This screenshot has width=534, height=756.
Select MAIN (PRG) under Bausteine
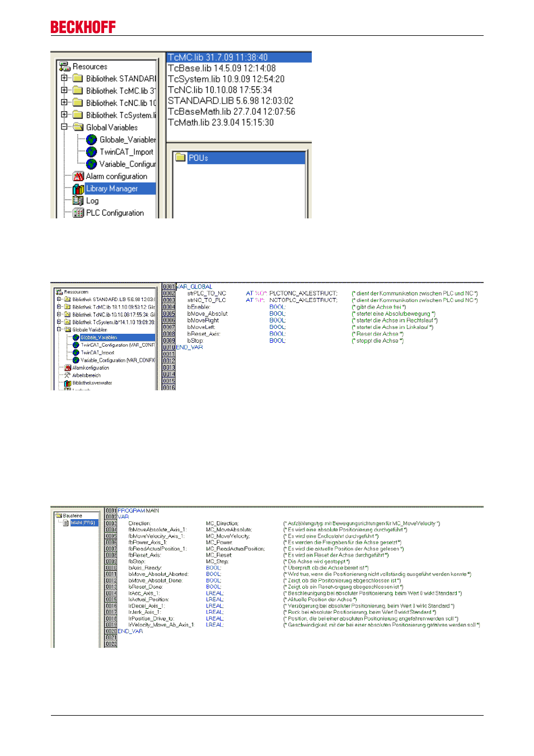tap(83, 522)
